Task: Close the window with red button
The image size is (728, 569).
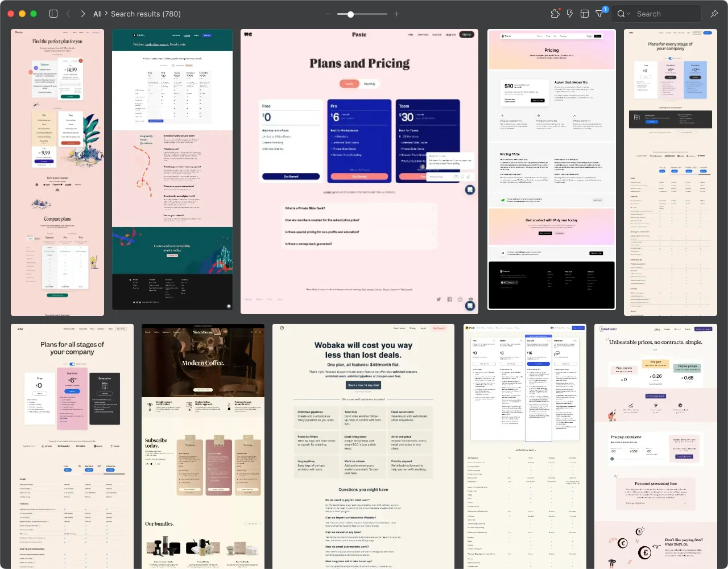Action: pyautogui.click(x=11, y=14)
